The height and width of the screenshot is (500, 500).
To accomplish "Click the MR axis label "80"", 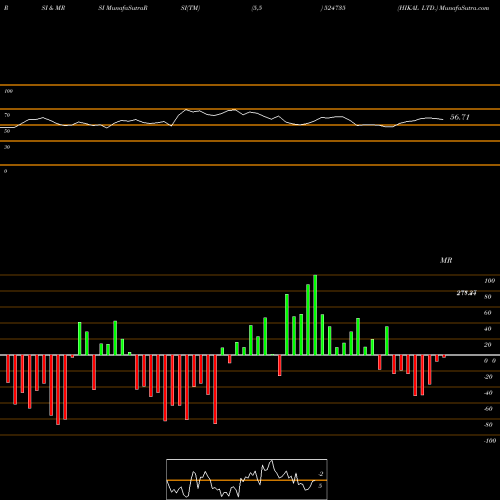I will click(488, 297).
